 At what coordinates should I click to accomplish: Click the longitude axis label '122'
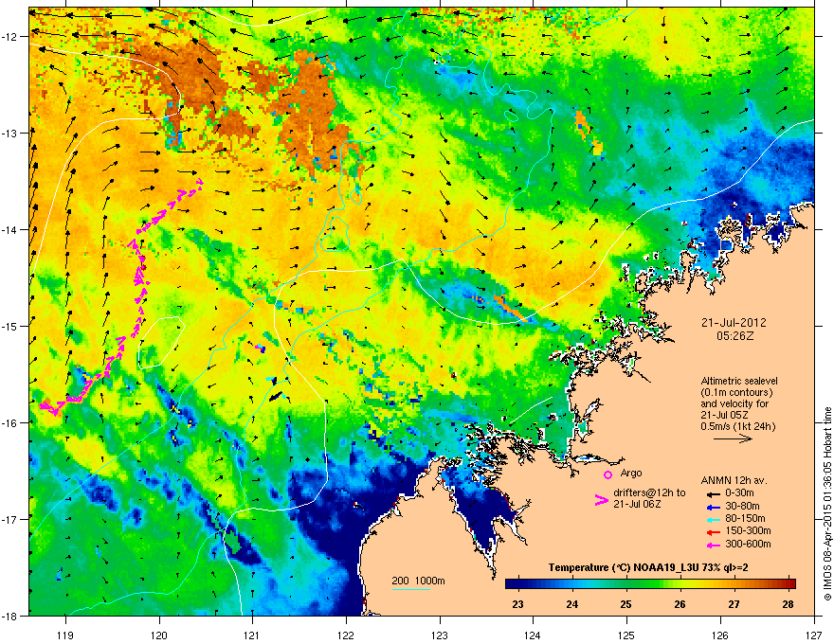[346, 635]
